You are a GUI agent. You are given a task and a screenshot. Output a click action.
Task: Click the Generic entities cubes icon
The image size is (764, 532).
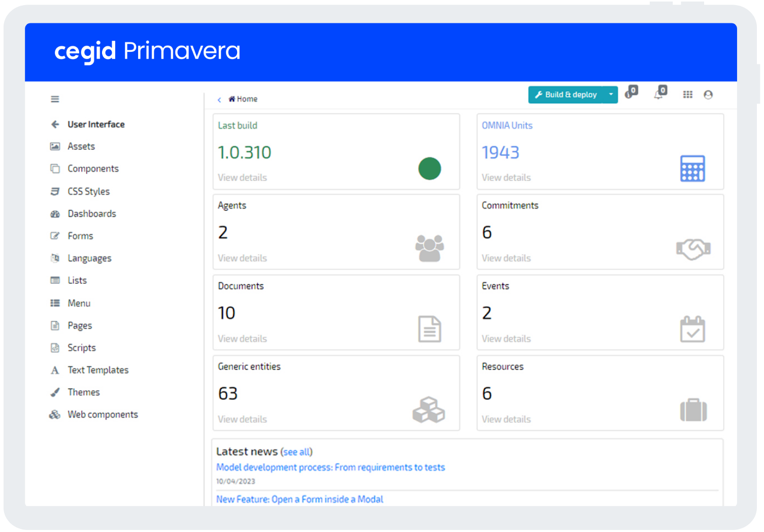[x=429, y=410]
